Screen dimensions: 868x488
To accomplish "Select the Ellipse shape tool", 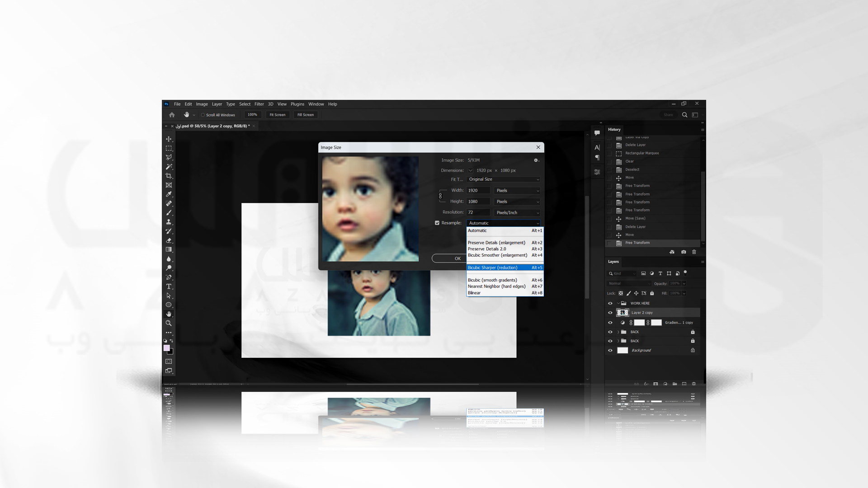I will coord(169,305).
